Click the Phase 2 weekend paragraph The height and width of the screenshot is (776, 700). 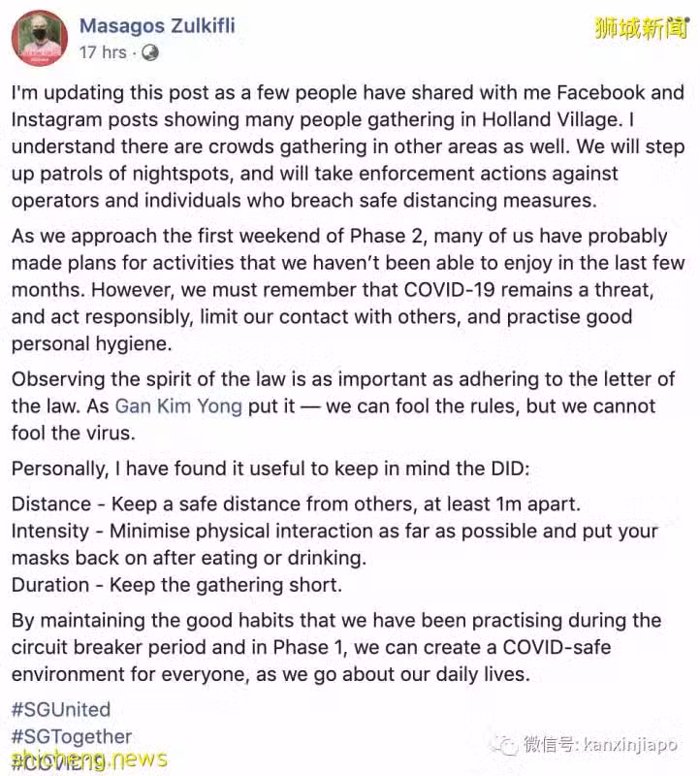[x=348, y=289]
